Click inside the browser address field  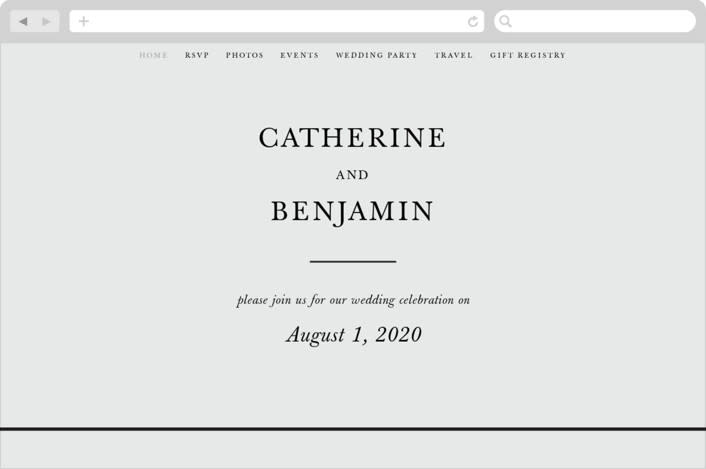coord(276,21)
